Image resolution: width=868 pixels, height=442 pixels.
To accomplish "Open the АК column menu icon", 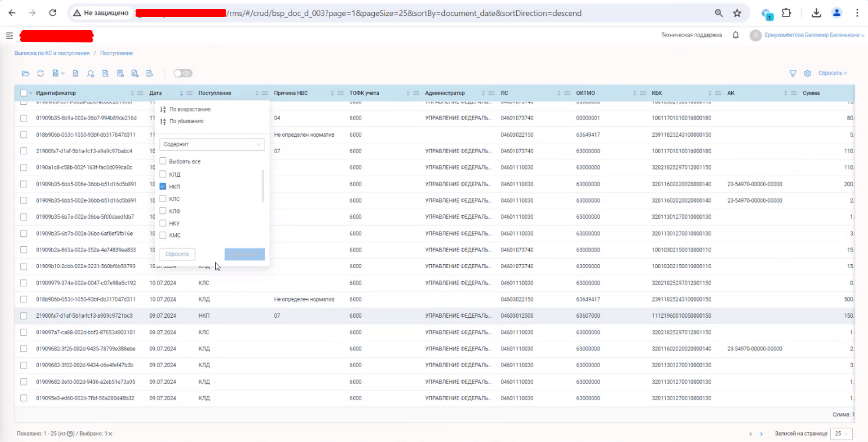I will [x=794, y=93].
